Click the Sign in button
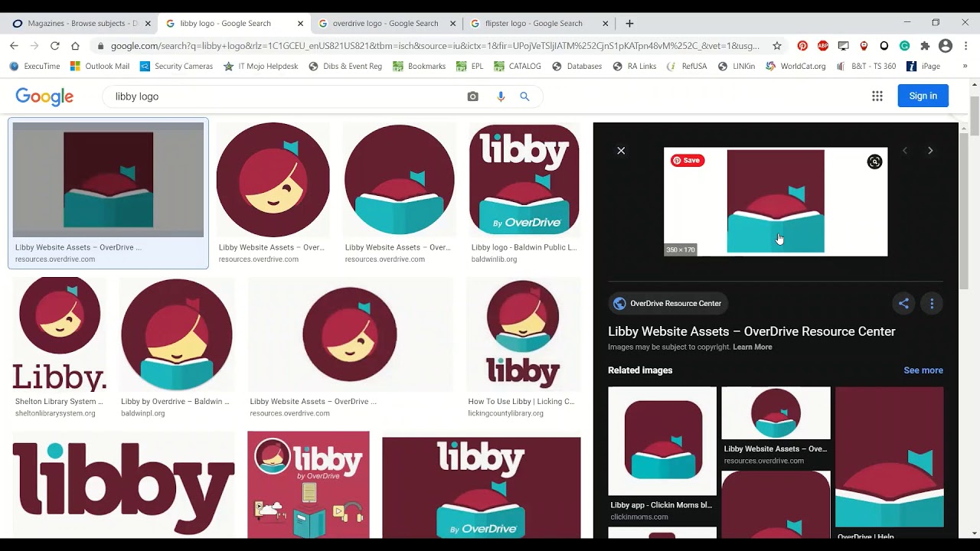Screen dimensions: 980x551 pyautogui.click(x=923, y=96)
